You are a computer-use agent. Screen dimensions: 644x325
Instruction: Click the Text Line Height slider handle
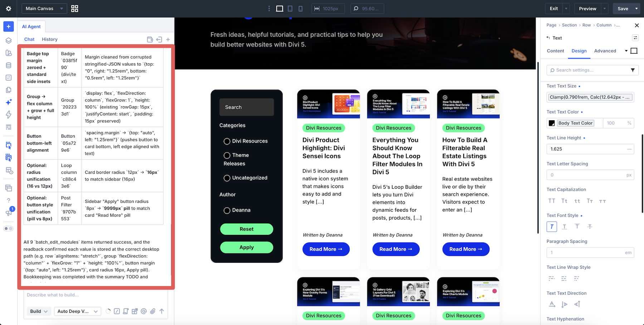click(629, 149)
